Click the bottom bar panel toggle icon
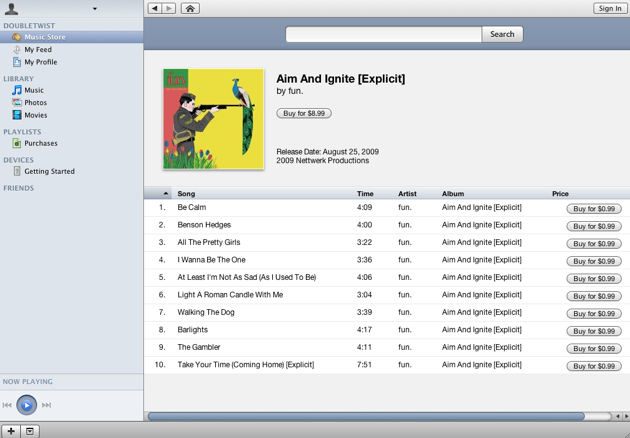630x438 pixels. [x=30, y=431]
